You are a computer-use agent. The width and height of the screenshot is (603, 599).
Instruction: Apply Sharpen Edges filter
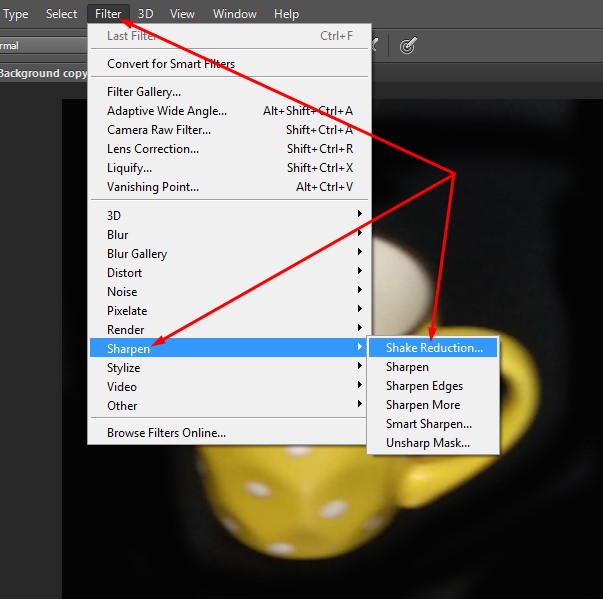pyautogui.click(x=433, y=386)
